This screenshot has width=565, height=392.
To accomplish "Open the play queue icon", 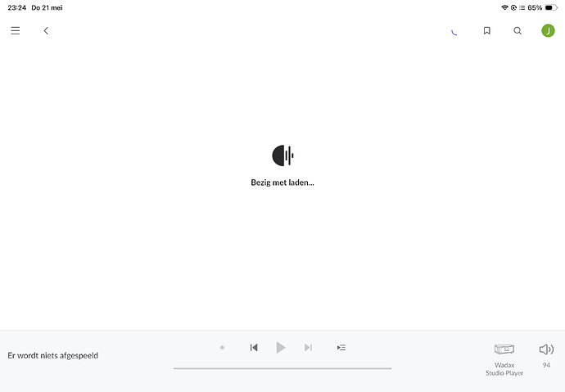I will click(x=341, y=347).
